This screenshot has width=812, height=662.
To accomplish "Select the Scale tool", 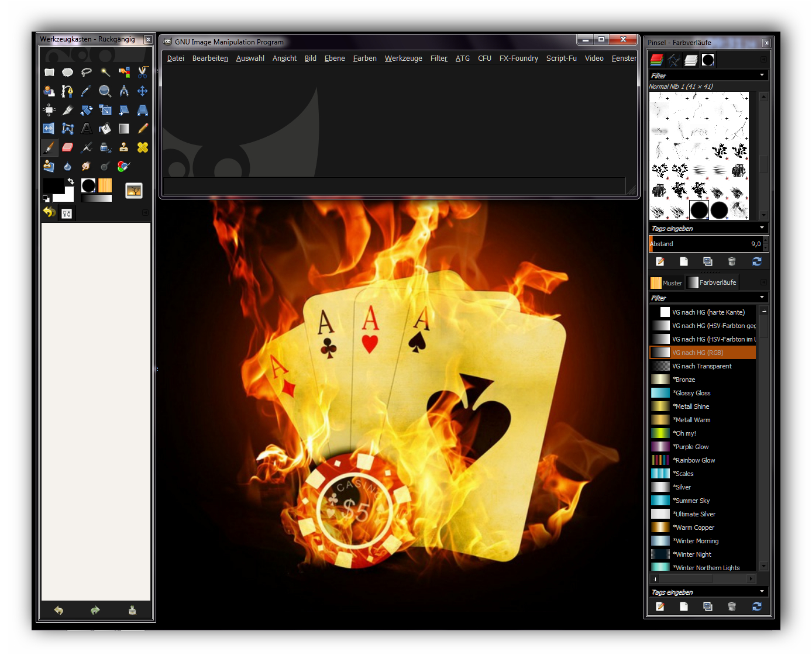I will pyautogui.click(x=105, y=110).
